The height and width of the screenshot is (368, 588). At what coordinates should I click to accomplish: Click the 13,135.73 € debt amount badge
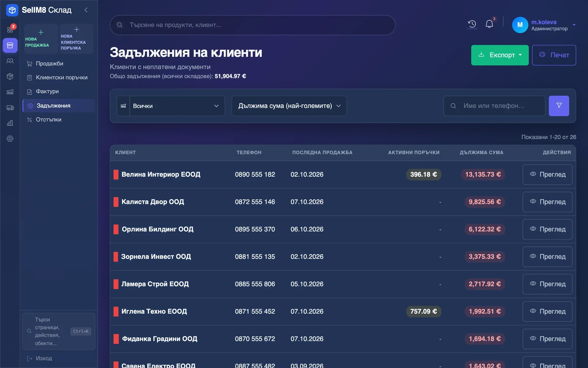pyautogui.click(x=483, y=174)
